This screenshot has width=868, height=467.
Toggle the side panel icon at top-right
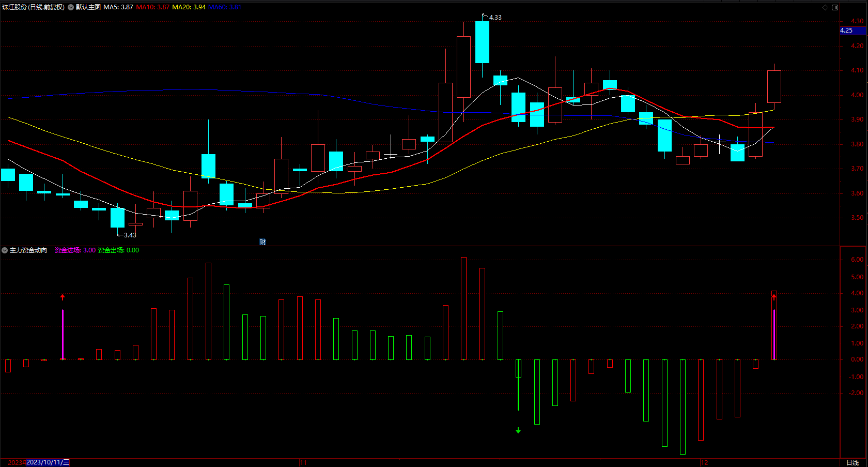point(835,7)
